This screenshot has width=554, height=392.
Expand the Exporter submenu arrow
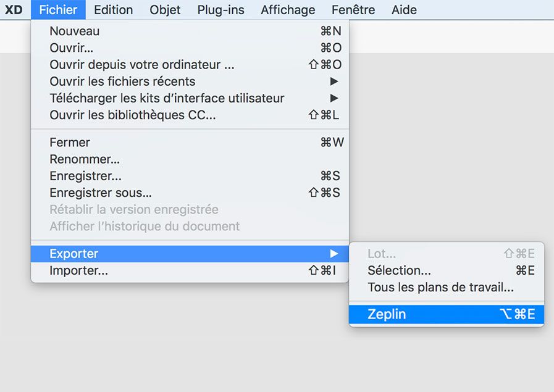[x=334, y=253]
